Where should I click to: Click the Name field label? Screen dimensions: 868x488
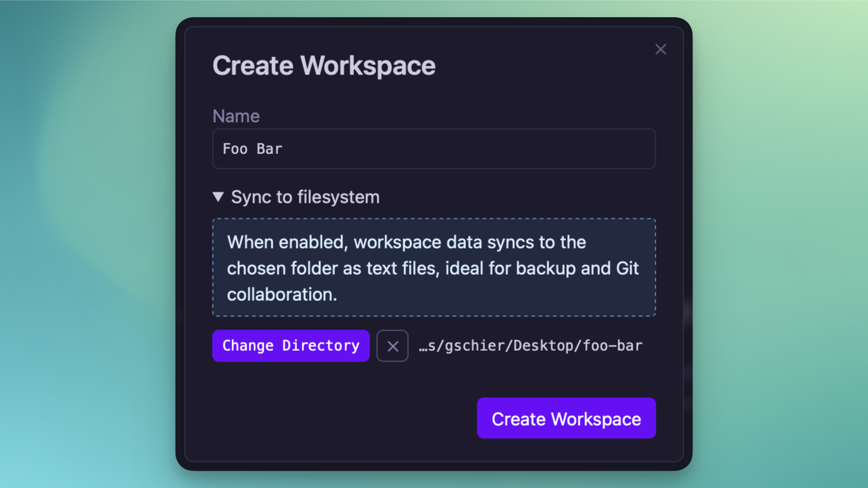pos(236,116)
